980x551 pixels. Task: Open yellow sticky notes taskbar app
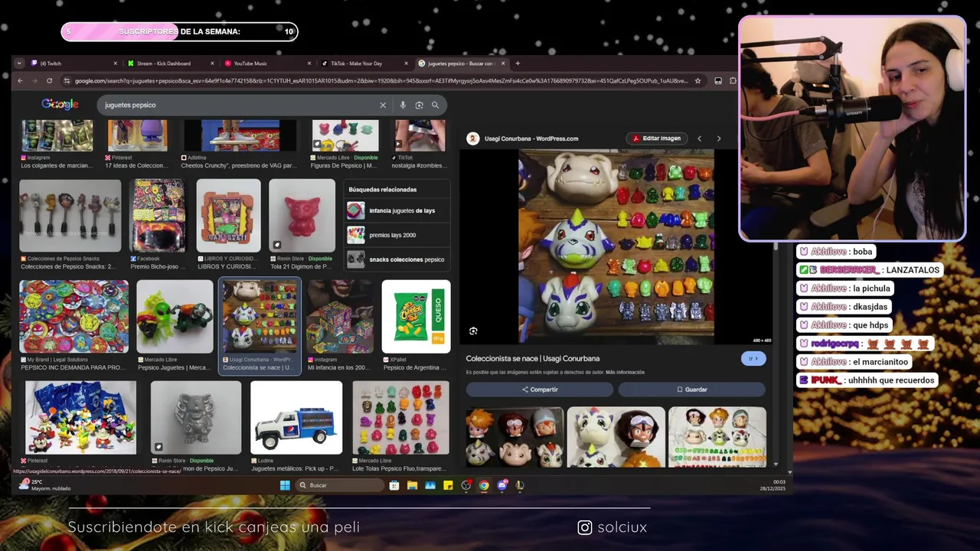pyautogui.click(x=448, y=485)
